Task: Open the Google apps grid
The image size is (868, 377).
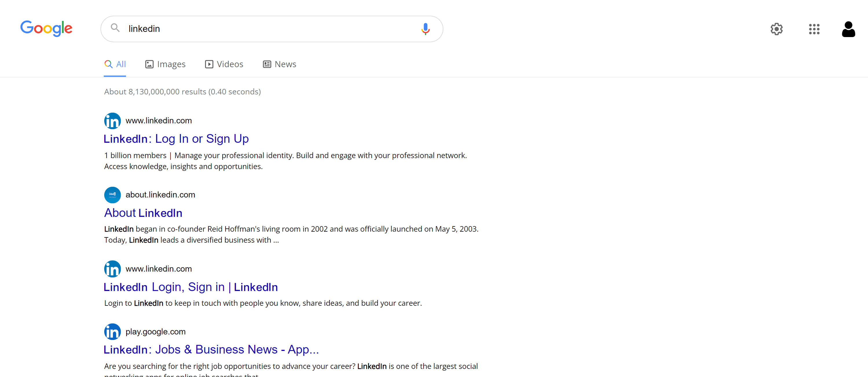Action: tap(814, 29)
